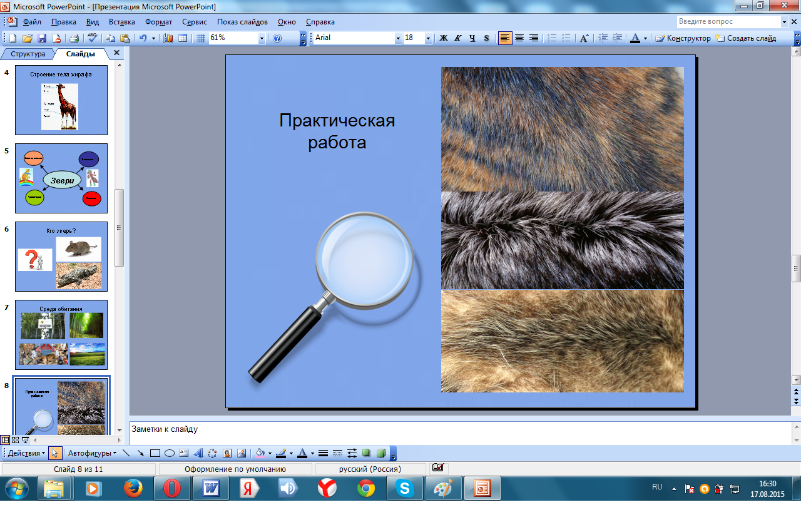Open the Arial font name dropdown
This screenshot has height=532, width=801.
click(398, 38)
